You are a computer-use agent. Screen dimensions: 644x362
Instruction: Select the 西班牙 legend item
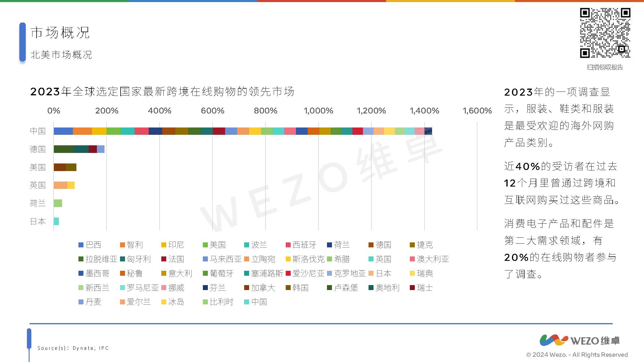(304, 245)
